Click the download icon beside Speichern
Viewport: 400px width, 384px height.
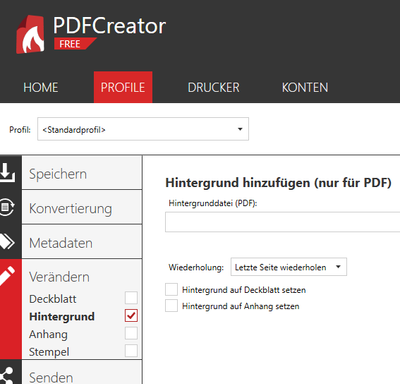click(7, 172)
